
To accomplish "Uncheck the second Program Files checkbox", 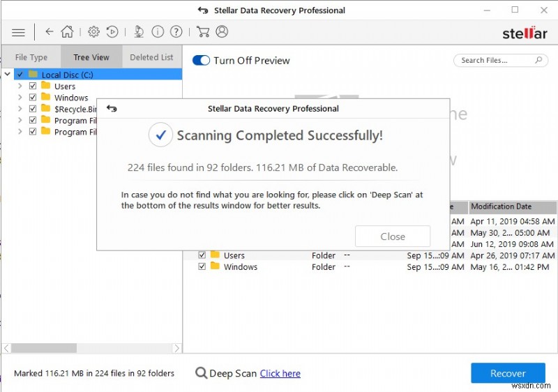I will coord(32,131).
